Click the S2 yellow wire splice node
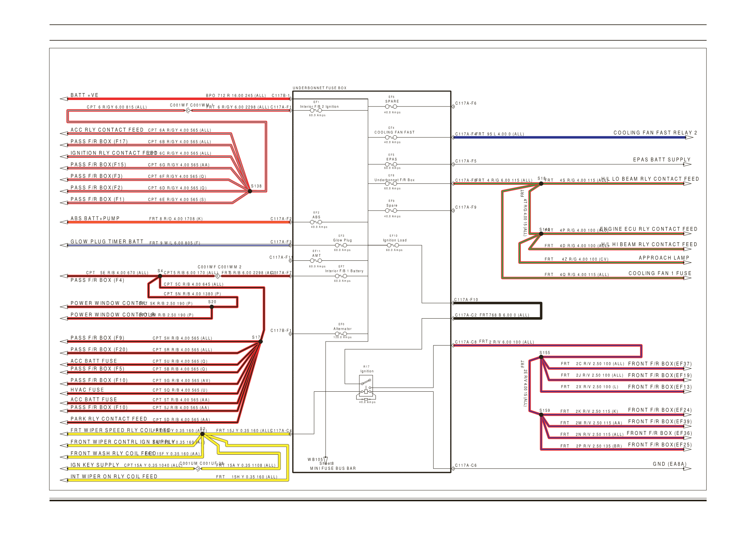The width and height of the screenshot is (756, 535). click(x=202, y=434)
